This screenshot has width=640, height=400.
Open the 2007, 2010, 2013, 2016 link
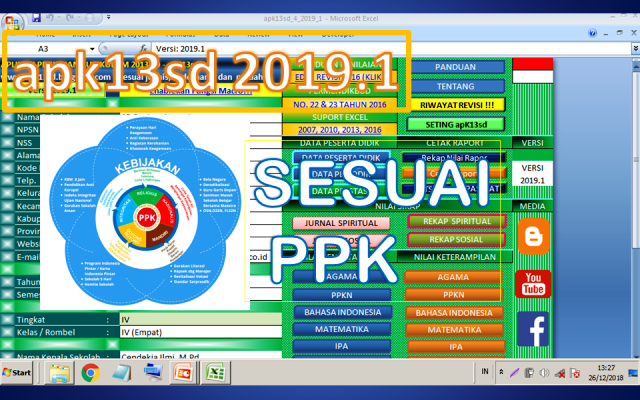coord(340,130)
